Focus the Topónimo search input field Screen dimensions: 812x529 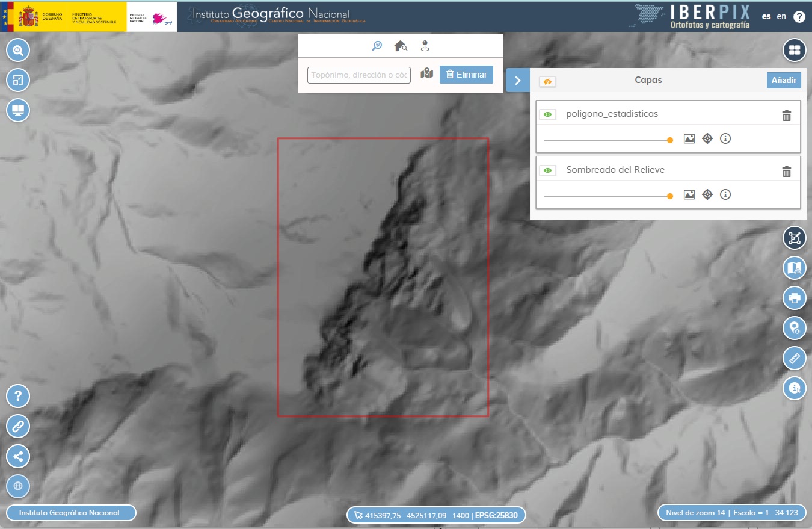pos(359,75)
